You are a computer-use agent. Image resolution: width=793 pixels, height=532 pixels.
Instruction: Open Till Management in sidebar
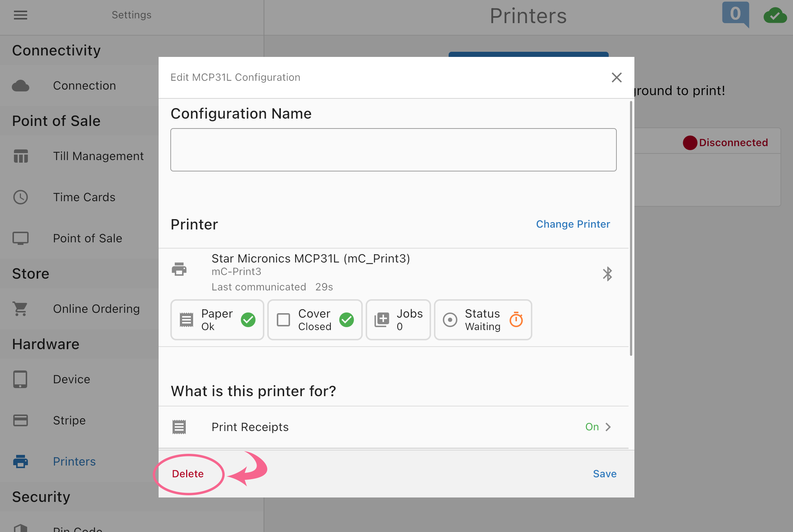pos(98,156)
